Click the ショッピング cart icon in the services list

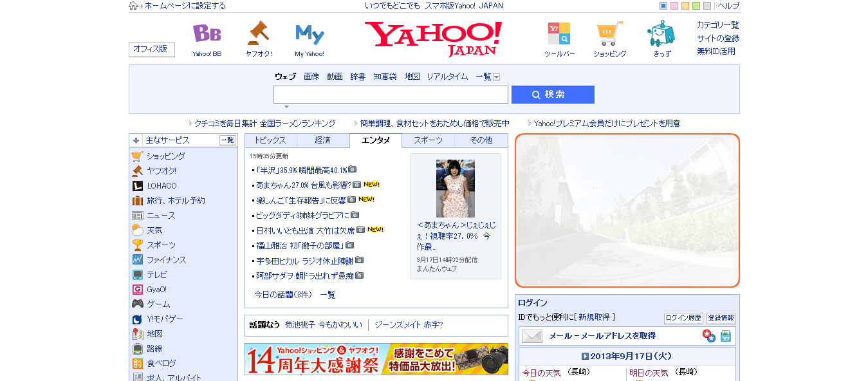(137, 156)
